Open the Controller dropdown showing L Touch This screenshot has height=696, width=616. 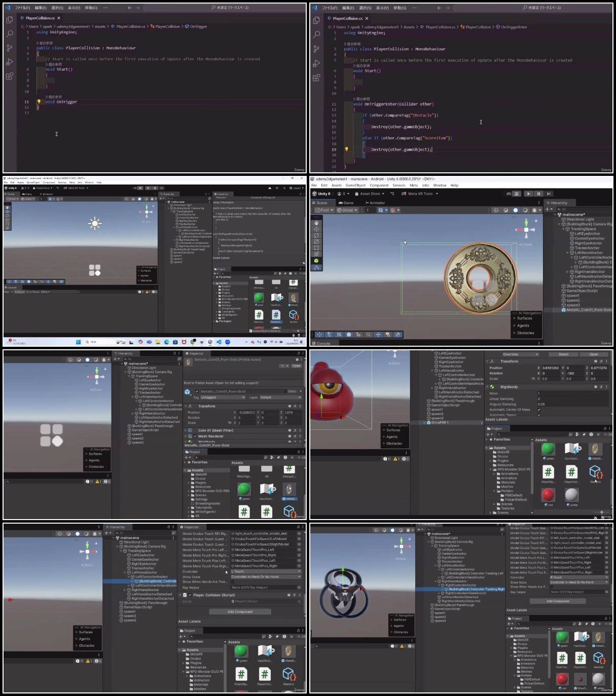coord(266,571)
